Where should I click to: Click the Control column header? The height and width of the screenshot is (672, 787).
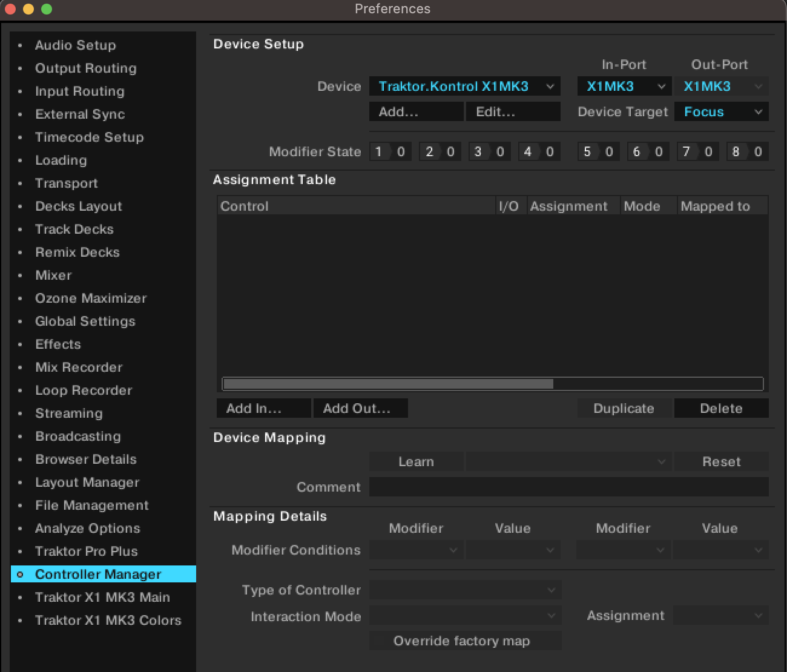356,206
